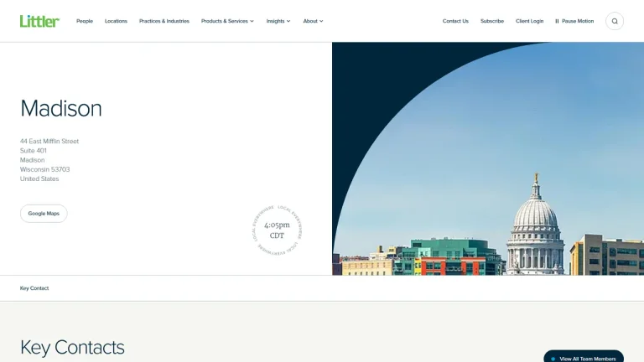Viewport: 644px width, 362px height.
Task: Click the pause bars icon
Action: (557, 21)
